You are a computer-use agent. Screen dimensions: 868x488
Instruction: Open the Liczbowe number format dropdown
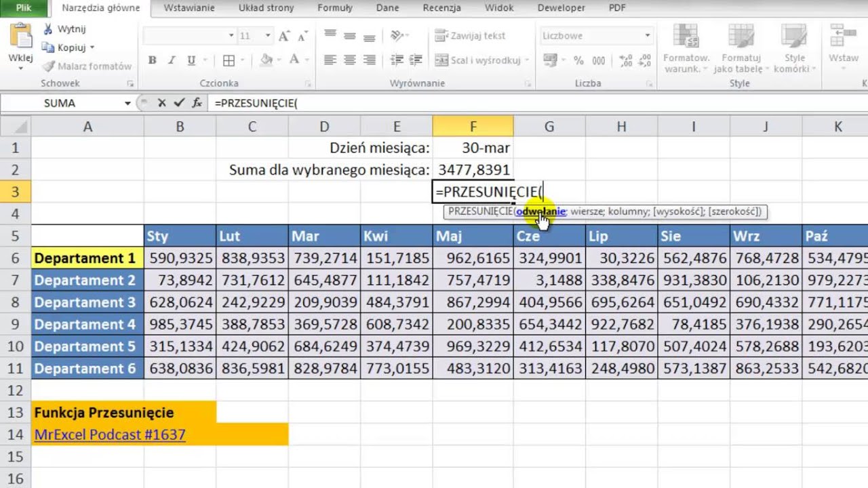(x=648, y=35)
